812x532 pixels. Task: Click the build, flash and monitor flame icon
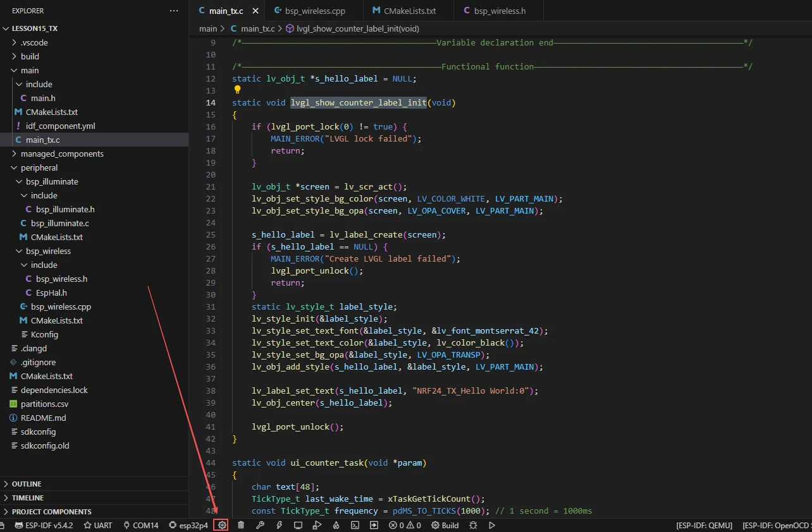[336, 525]
